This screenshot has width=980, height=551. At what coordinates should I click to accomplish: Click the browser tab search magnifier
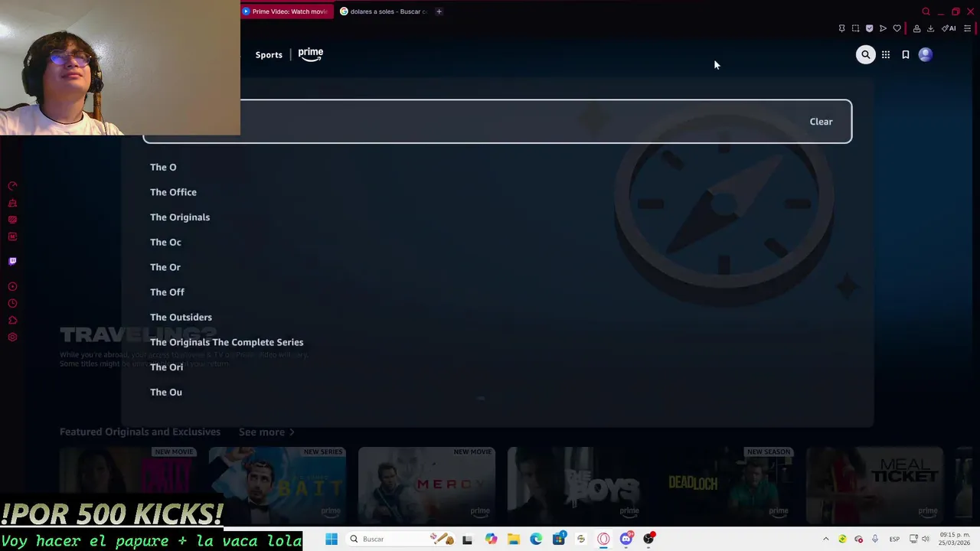926,11
